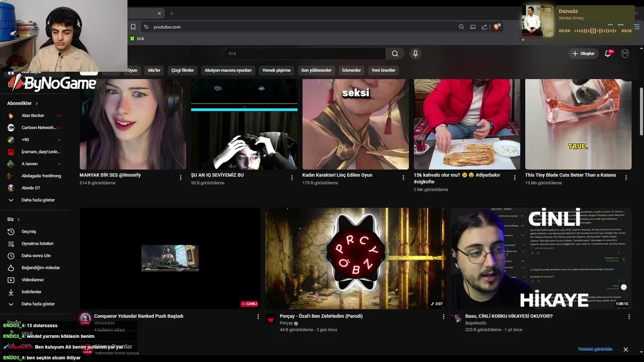The height and width of the screenshot is (362, 644).
Task: Open the Porçay channel avatar
Action: (x=271, y=318)
